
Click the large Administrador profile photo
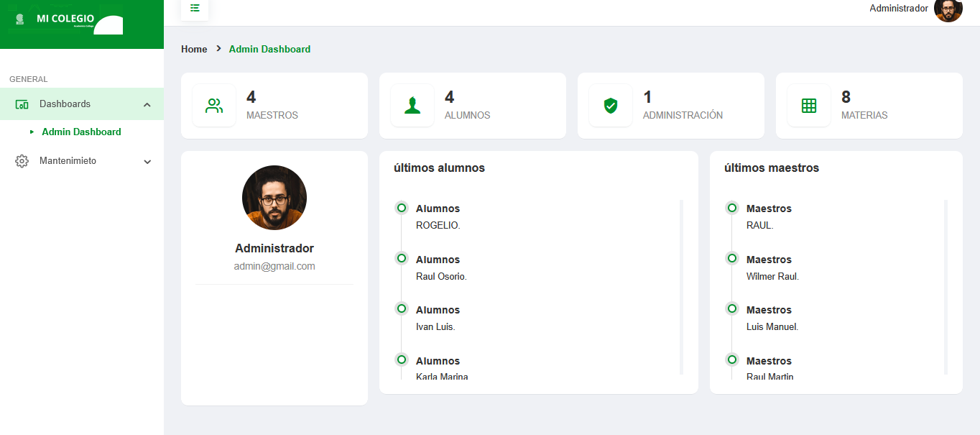pyautogui.click(x=274, y=198)
